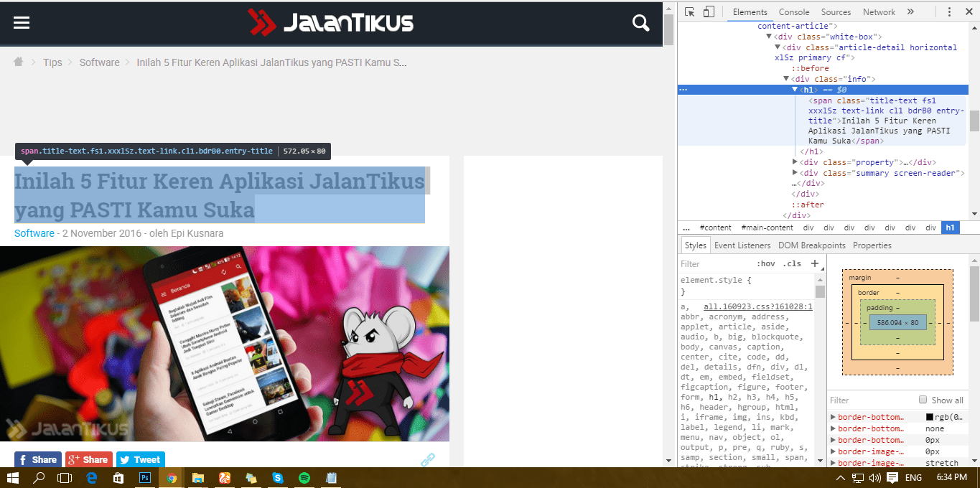Tweet the article
The image size is (980, 488).
coord(141,460)
